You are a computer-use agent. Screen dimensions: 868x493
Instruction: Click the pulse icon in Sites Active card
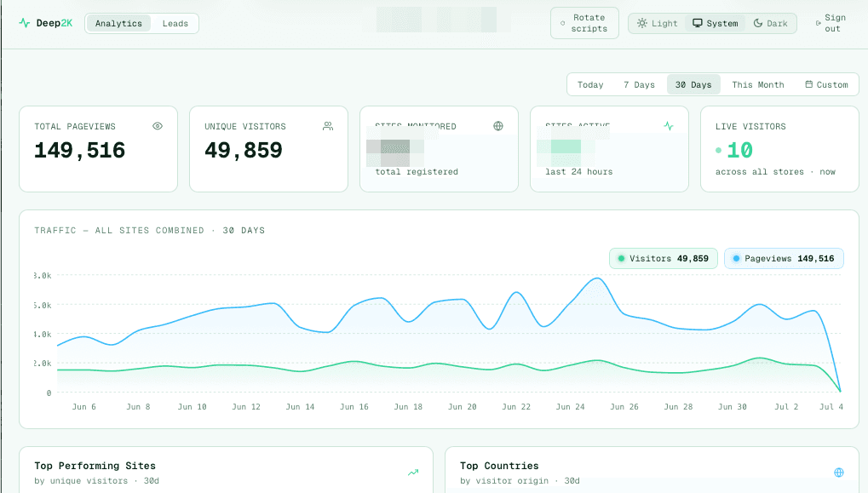click(669, 126)
